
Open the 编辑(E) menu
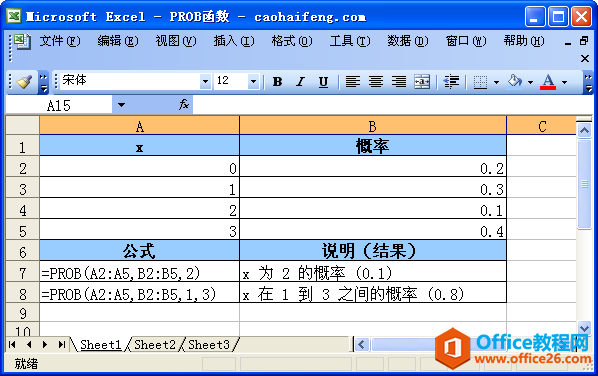click(x=117, y=41)
